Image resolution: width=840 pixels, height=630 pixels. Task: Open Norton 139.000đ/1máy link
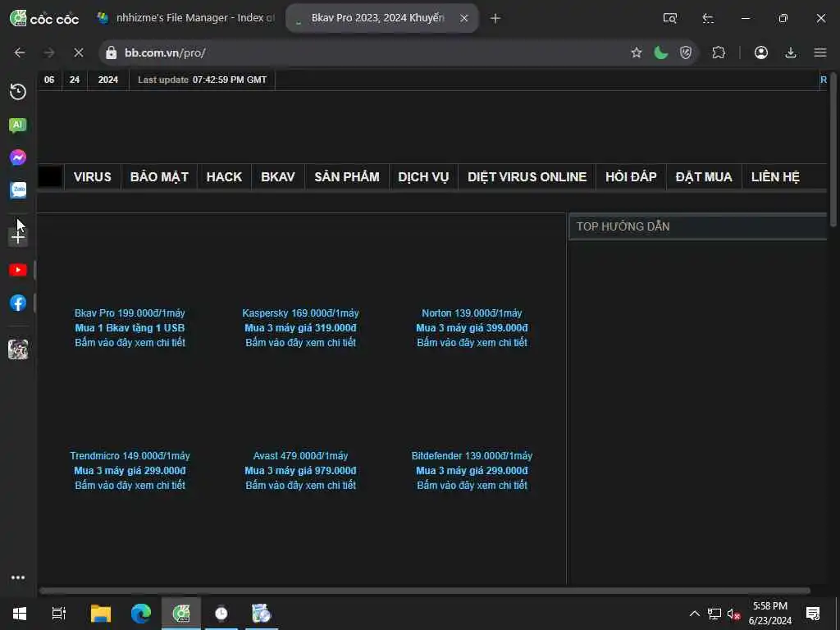coord(472,313)
